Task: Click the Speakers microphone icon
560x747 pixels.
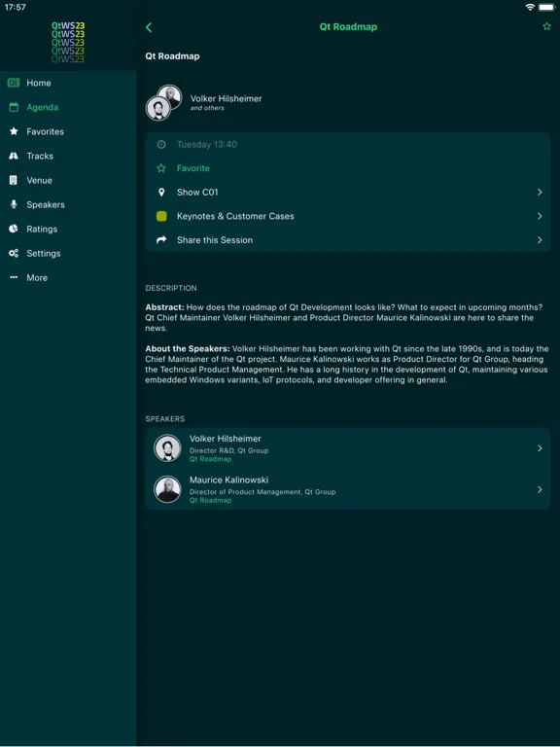Action: 14,204
